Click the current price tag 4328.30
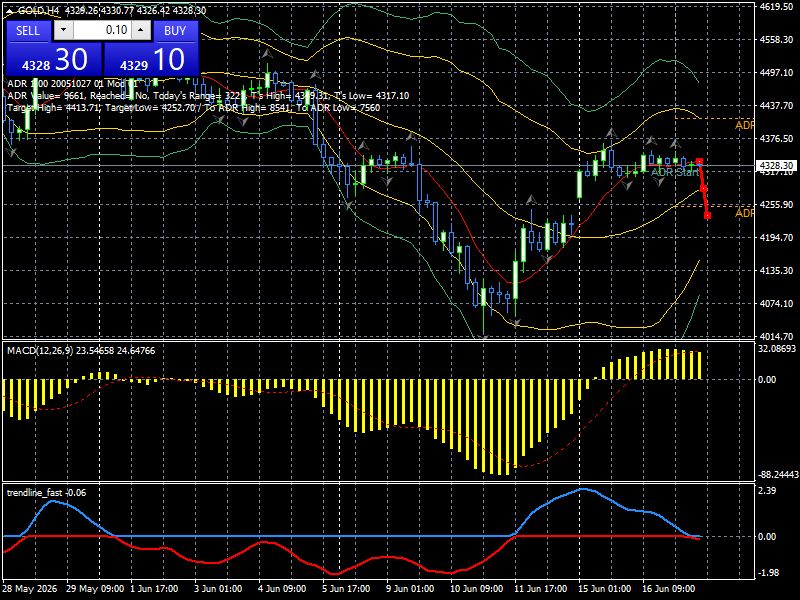This screenshot has height=600, width=800. (776, 166)
